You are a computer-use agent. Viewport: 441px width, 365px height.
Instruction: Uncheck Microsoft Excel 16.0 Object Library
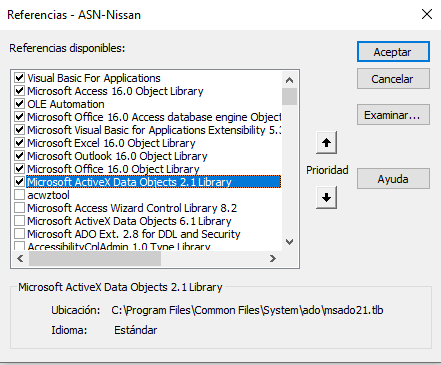[19, 143]
